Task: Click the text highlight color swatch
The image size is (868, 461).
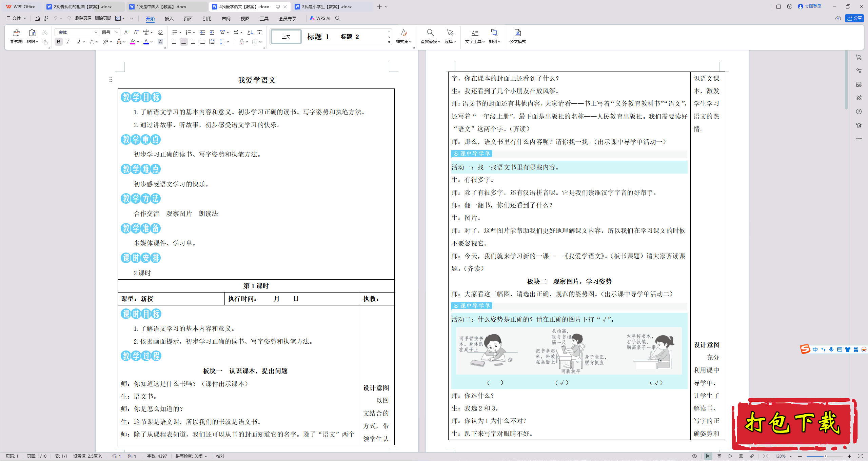Action: [x=133, y=42]
